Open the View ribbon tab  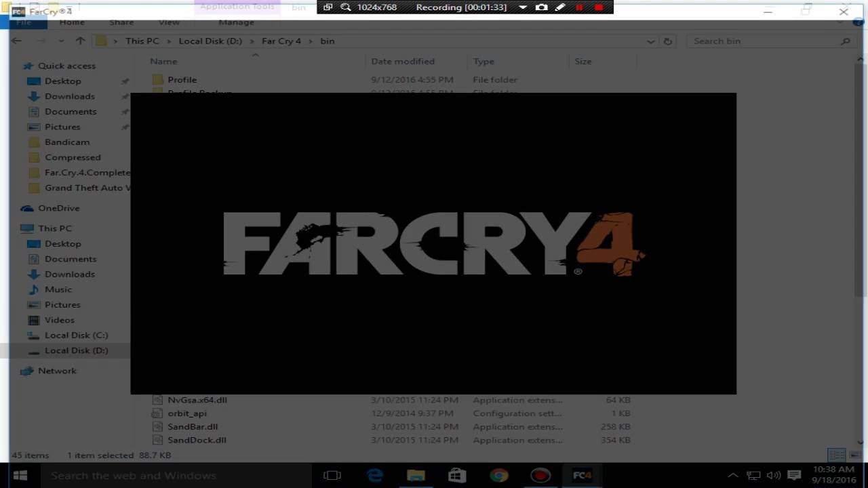[169, 22]
